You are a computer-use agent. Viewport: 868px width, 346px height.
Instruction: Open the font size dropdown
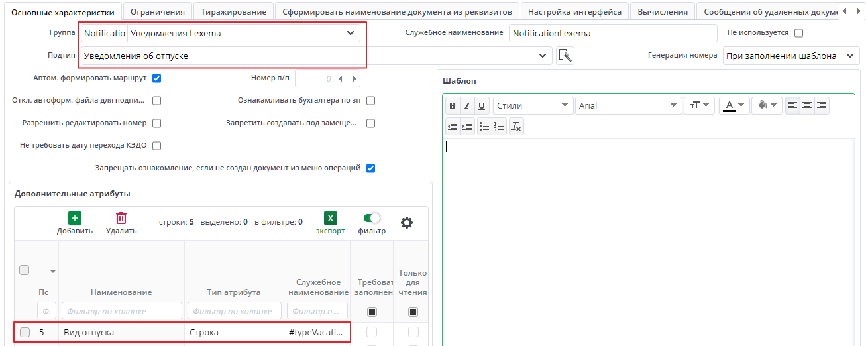pos(699,106)
